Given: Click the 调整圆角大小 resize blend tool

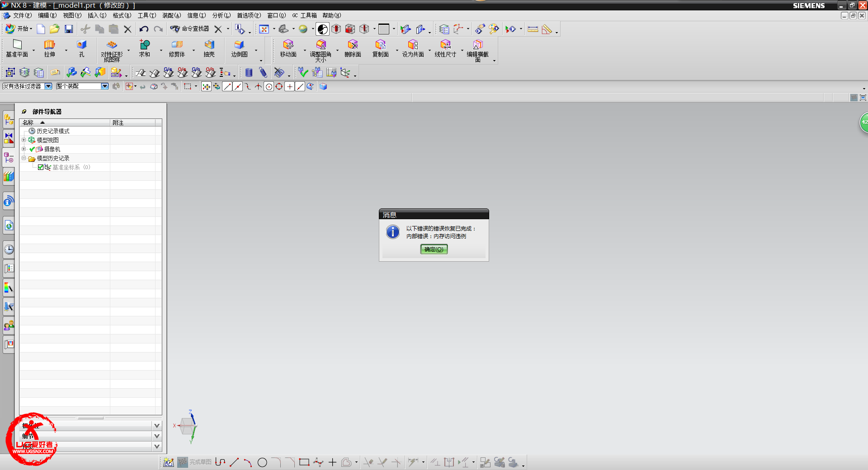Looking at the screenshot, I should click(321, 51).
